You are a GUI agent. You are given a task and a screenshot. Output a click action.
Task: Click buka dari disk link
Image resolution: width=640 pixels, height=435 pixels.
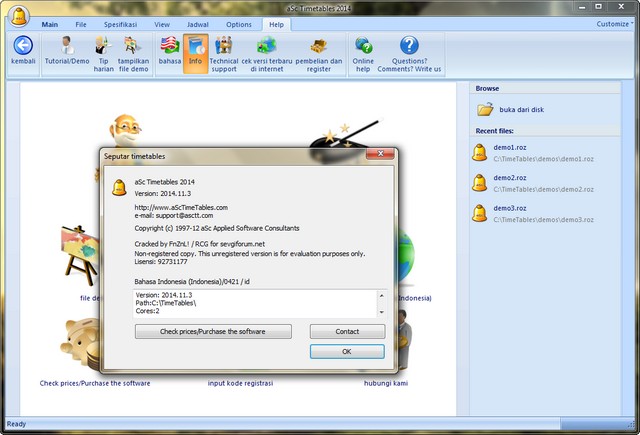click(x=522, y=109)
